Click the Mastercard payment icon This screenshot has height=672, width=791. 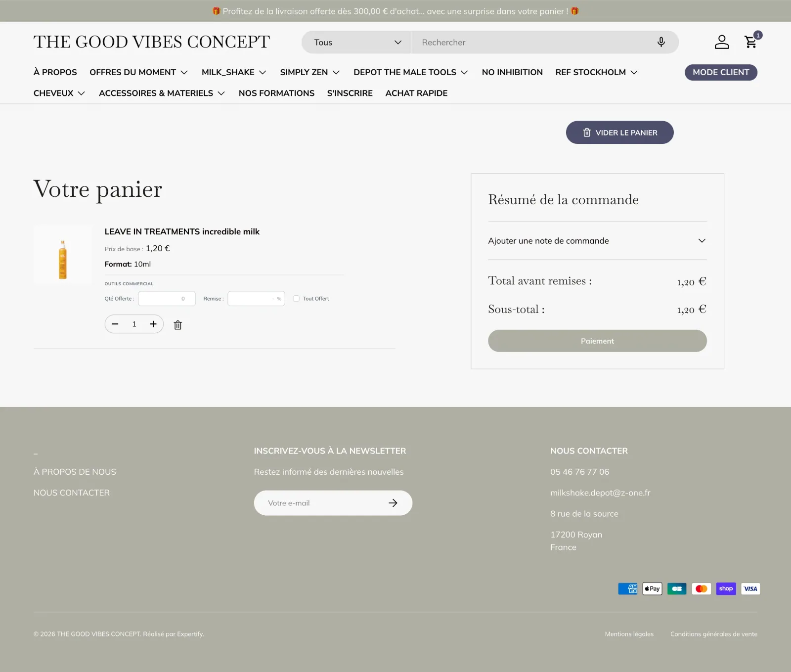click(x=702, y=588)
